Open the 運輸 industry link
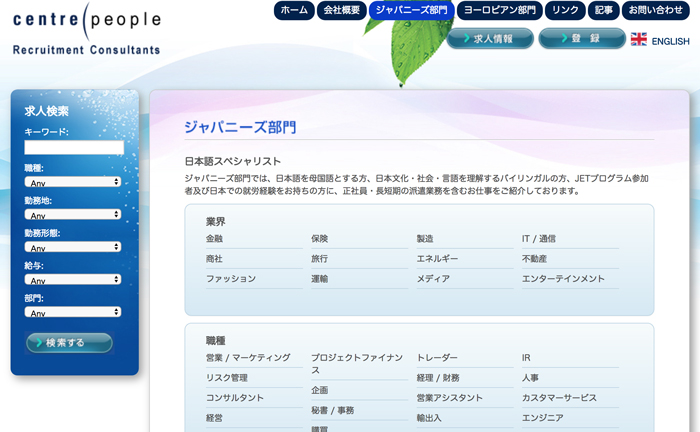The height and width of the screenshot is (432, 700). [320, 279]
